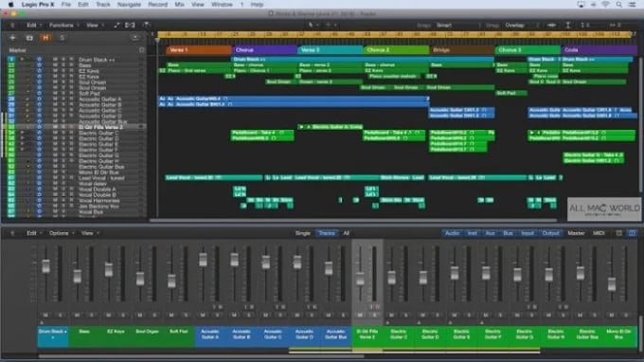The width and height of the screenshot is (644, 362).
Task: Open the Notification Center icon
Action: 633,5
